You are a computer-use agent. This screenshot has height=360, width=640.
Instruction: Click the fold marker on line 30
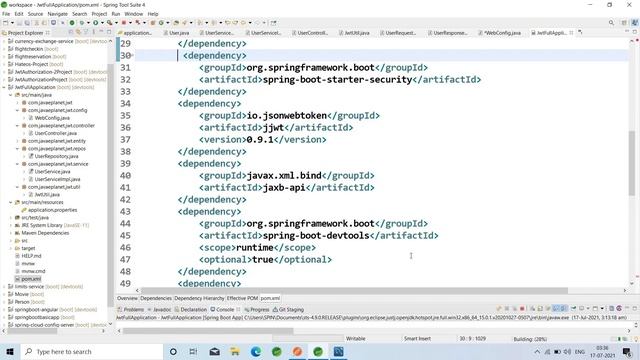click(133, 56)
